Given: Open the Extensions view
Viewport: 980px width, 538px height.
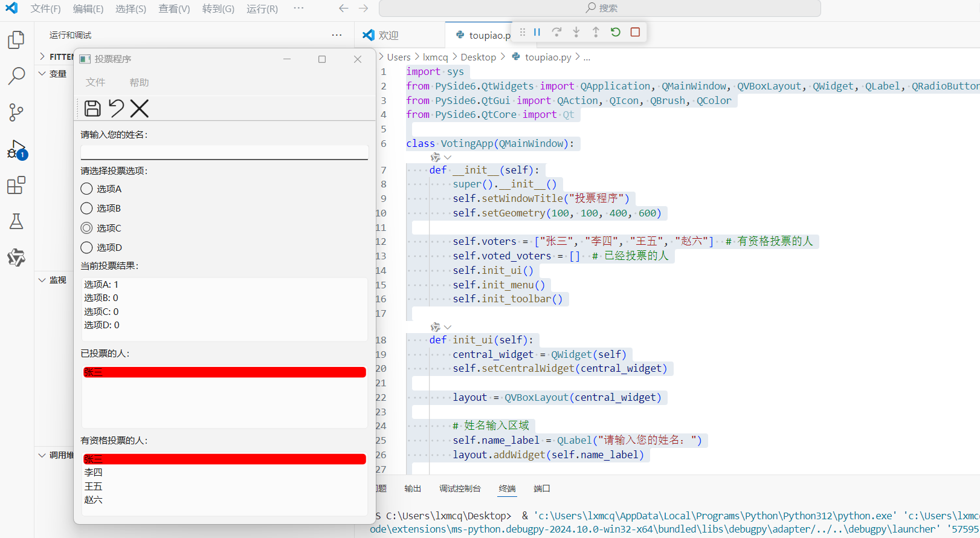Looking at the screenshot, I should 16,186.
